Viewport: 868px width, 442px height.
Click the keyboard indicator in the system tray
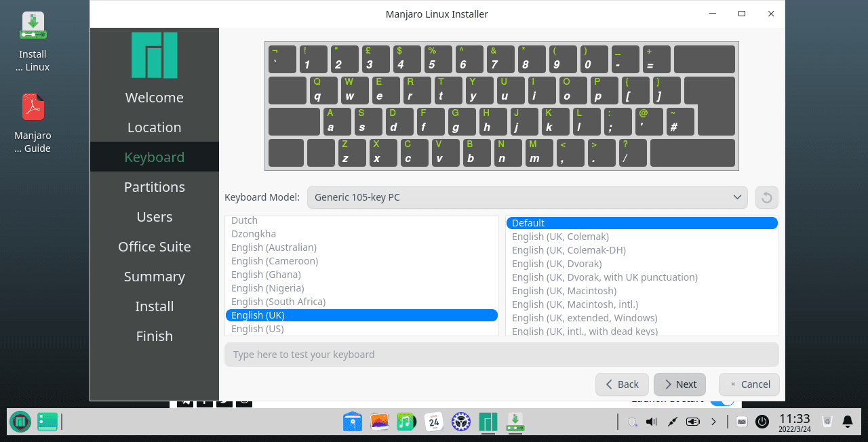point(742,422)
